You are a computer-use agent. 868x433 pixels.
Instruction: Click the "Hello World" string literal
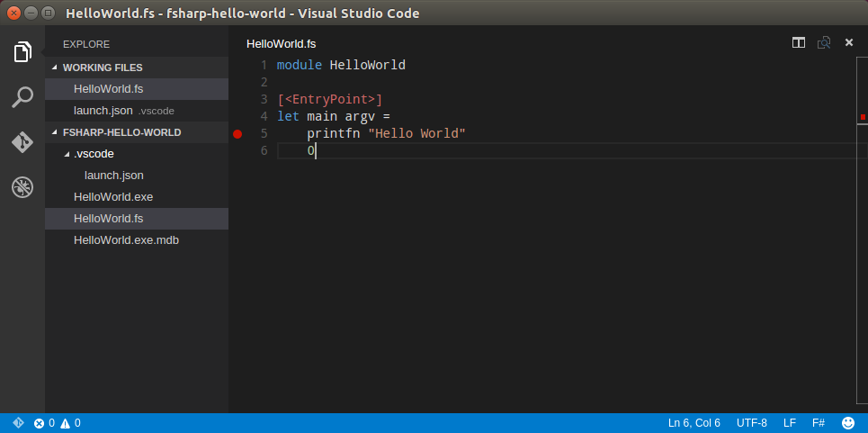point(416,133)
